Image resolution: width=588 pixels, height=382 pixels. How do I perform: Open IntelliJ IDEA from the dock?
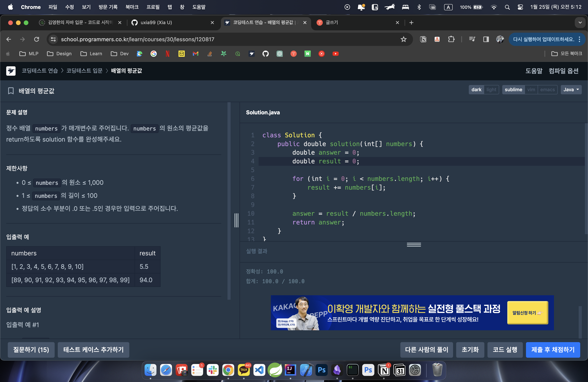pyautogui.click(x=290, y=370)
